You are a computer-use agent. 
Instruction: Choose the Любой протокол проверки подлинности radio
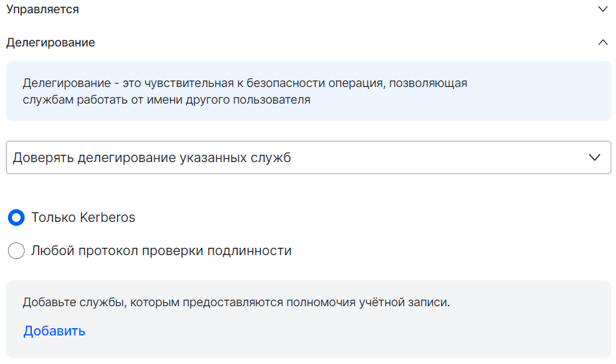pos(16,251)
